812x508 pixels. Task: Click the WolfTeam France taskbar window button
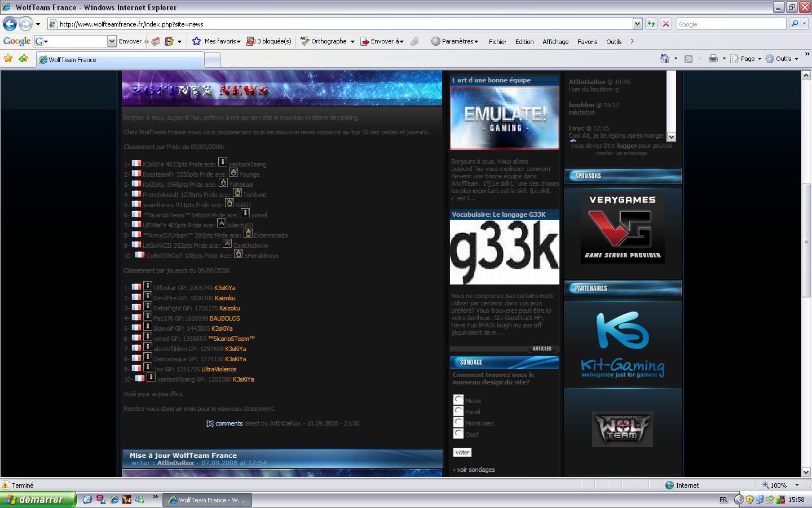click(208, 500)
